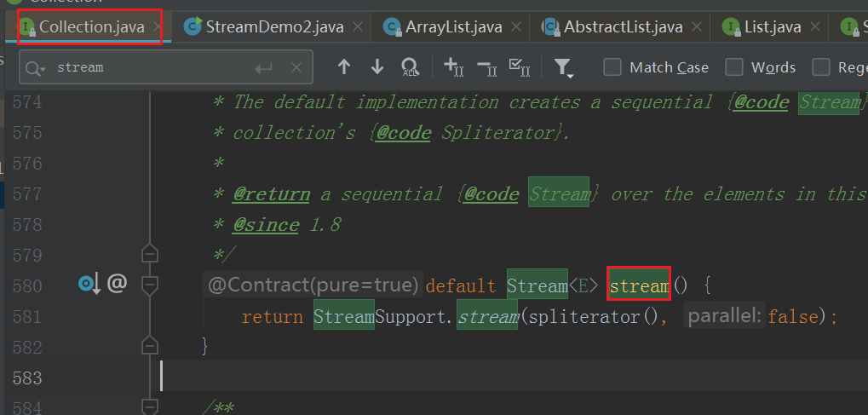Unselect occurrence with the minus icon
This screenshot has width=868, height=415.
click(x=486, y=67)
